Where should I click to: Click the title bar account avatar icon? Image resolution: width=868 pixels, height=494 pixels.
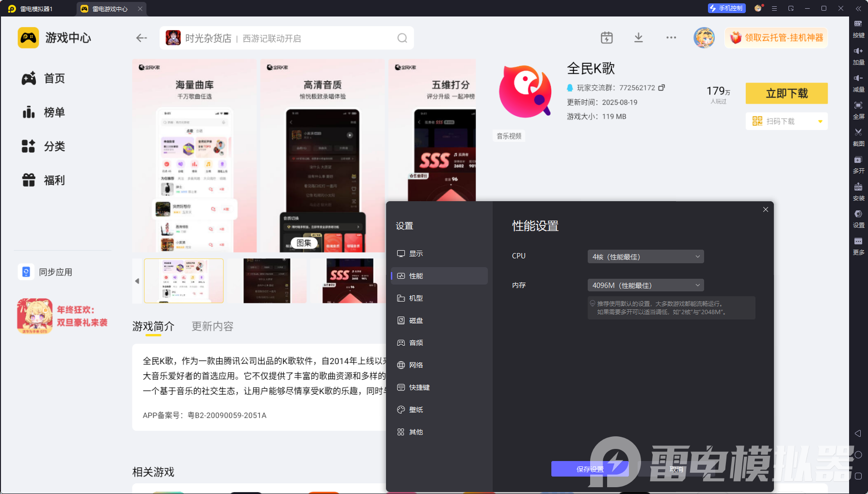click(x=758, y=8)
